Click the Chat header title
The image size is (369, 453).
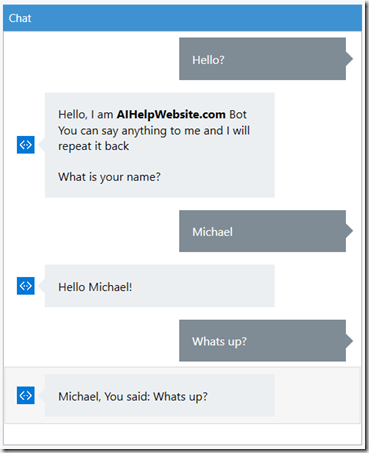pyautogui.click(x=20, y=18)
